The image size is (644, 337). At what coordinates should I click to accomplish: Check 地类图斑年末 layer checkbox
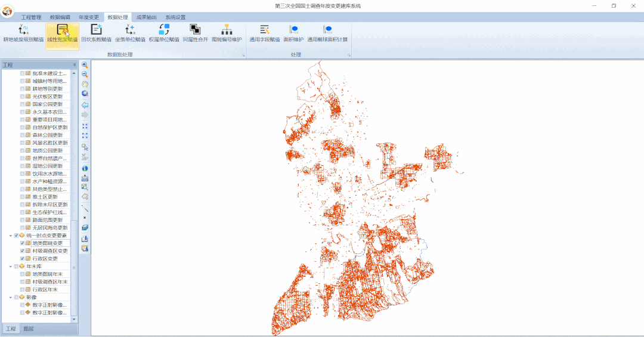(x=22, y=274)
